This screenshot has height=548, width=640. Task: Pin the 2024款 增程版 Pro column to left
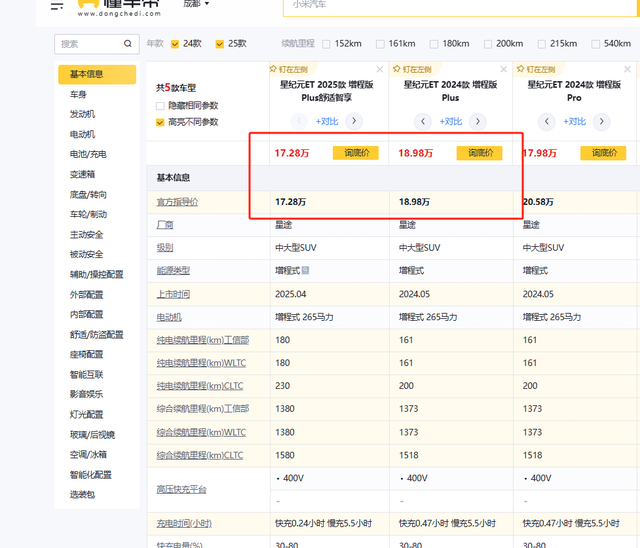pos(536,69)
